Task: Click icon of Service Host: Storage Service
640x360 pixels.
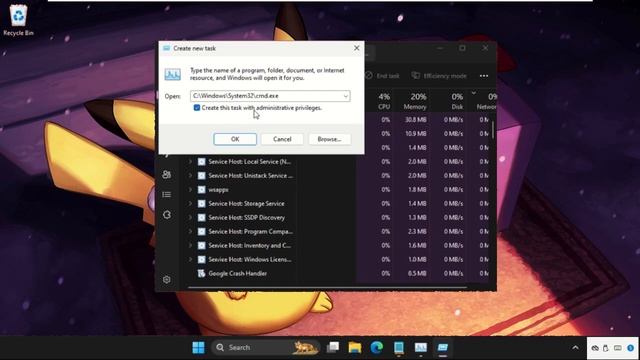Action: [x=201, y=203]
